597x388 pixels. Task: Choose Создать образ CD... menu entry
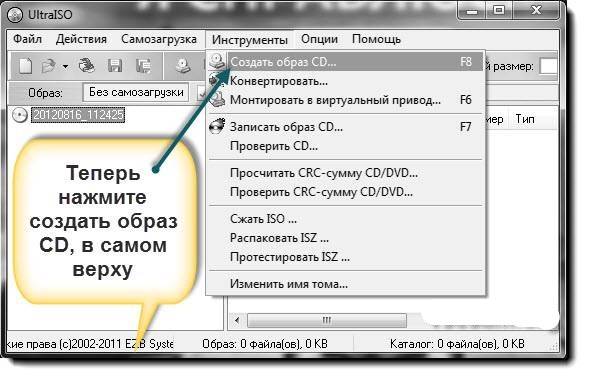tap(346, 62)
